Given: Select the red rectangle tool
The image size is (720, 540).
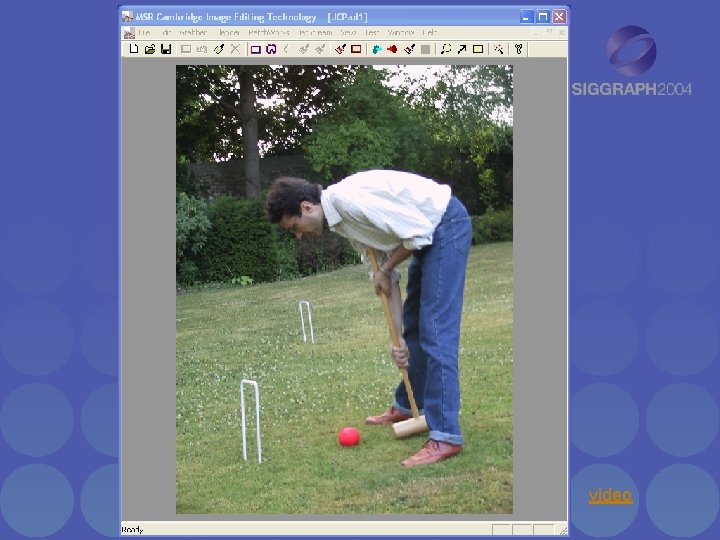Looking at the screenshot, I should (x=356, y=49).
